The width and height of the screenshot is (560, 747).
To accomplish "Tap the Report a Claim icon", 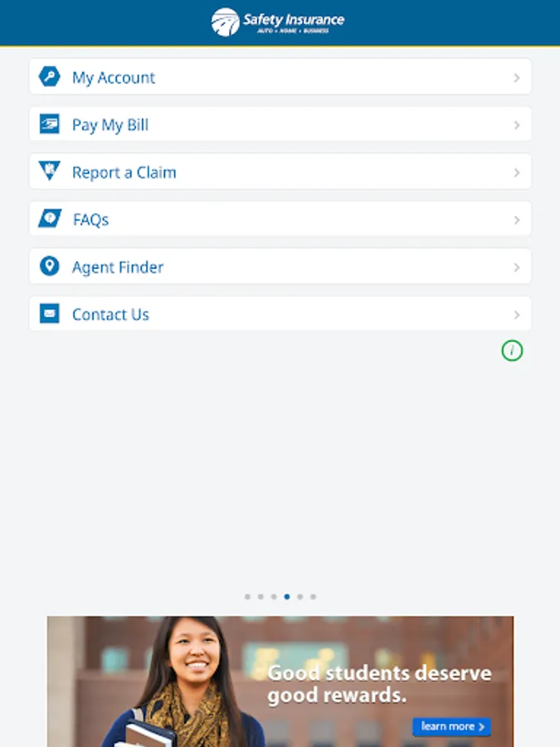I will pyautogui.click(x=49, y=170).
